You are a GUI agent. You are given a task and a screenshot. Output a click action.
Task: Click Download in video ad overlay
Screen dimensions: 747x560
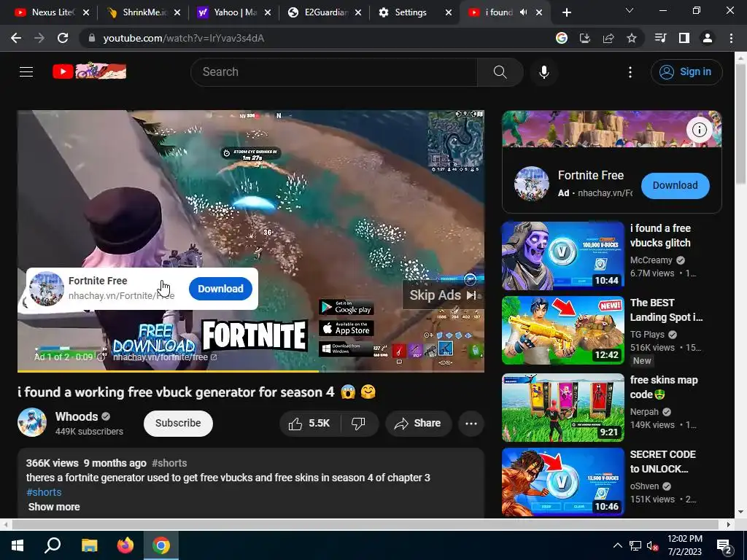pos(220,289)
